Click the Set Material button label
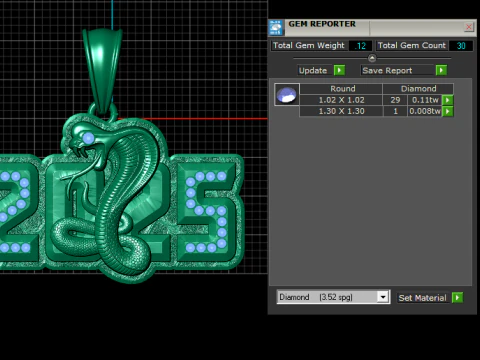 [x=422, y=298]
